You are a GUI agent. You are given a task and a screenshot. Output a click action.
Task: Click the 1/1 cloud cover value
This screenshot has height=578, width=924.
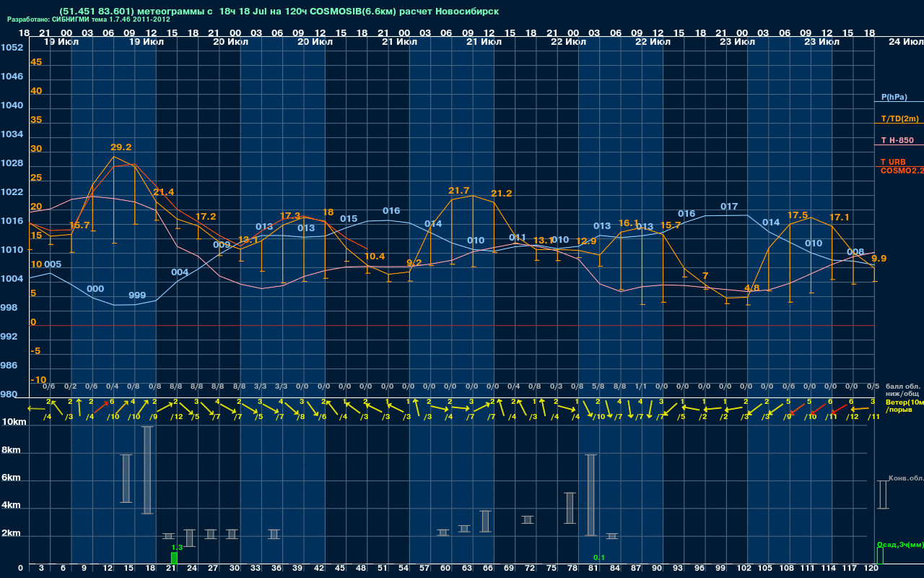[x=641, y=387]
